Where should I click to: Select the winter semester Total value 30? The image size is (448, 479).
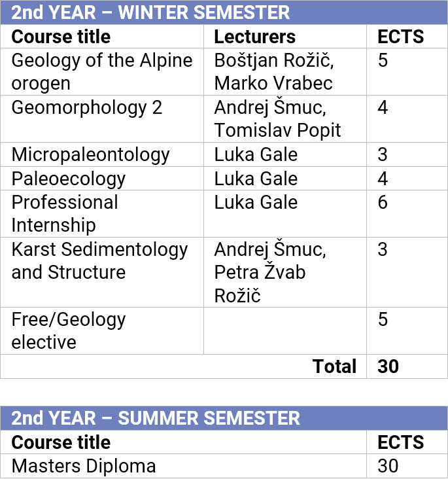[x=388, y=366]
